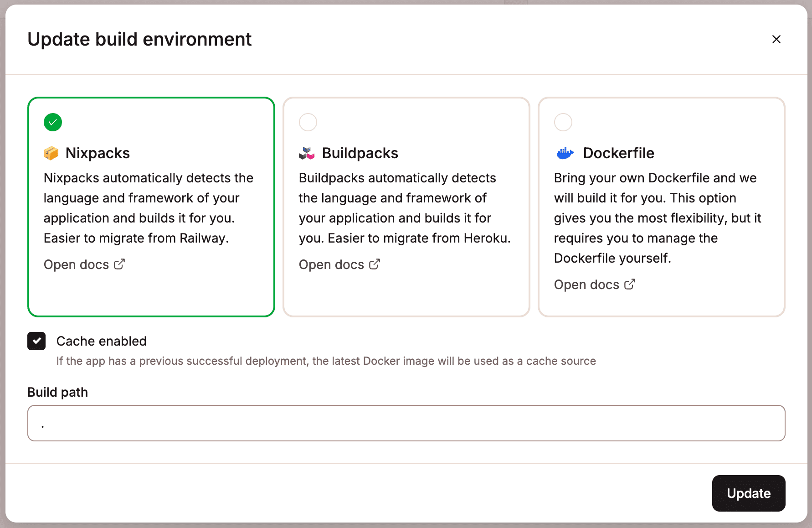Viewport: 812px width, 528px height.
Task: Click the 'Update build environment' heading
Action: [x=139, y=39]
